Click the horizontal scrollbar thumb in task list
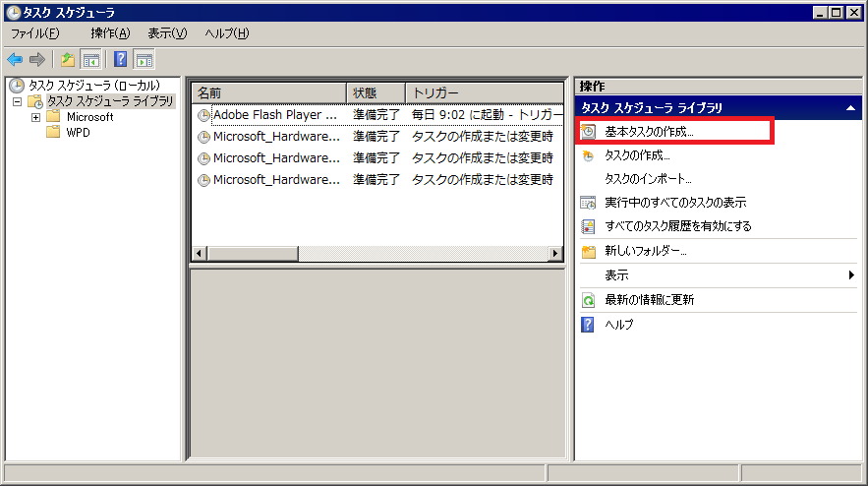This screenshot has width=868, height=486. 253,253
